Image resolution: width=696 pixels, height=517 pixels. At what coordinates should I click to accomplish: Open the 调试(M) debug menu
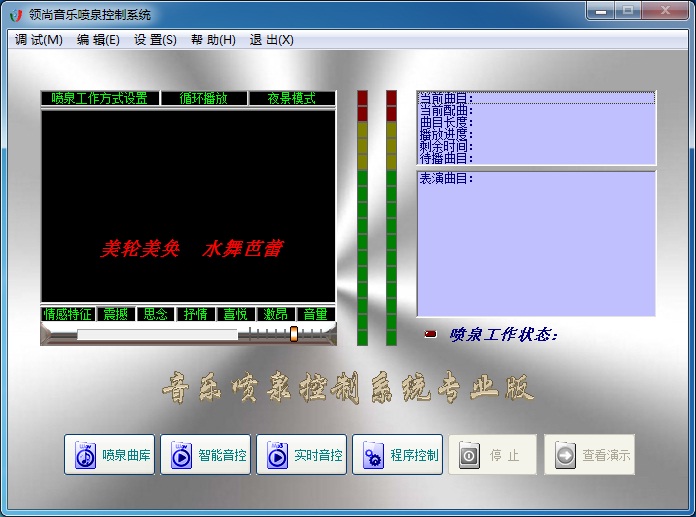coord(39,40)
